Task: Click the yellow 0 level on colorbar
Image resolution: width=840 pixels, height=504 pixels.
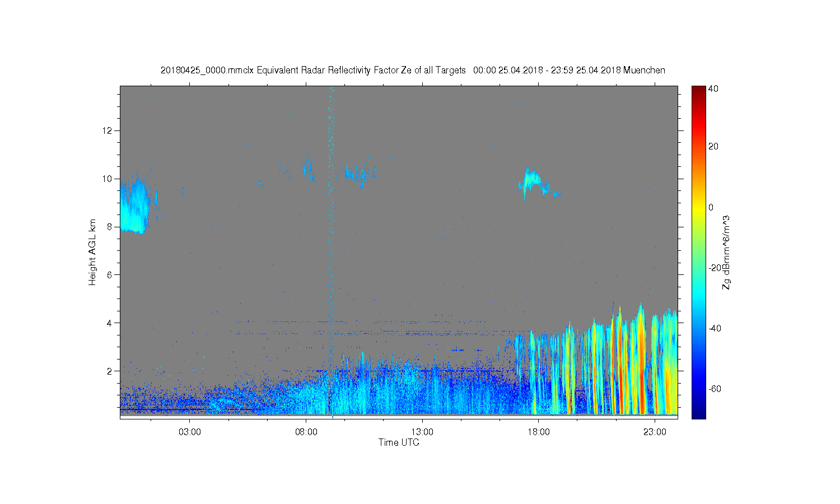Action: pos(698,207)
